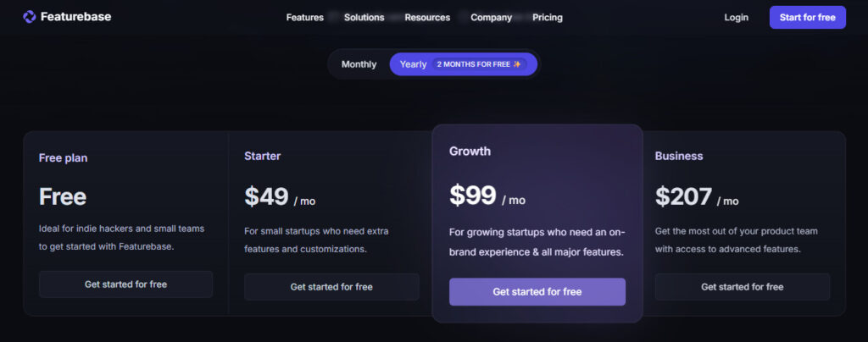The image size is (868, 342).
Task: Click the Starter plan title
Action: pyautogui.click(x=263, y=157)
